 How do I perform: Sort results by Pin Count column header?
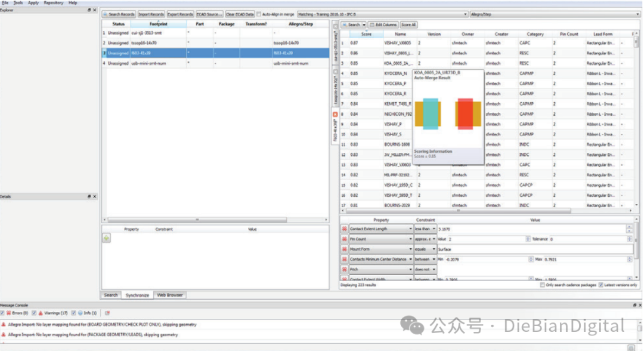tap(569, 34)
